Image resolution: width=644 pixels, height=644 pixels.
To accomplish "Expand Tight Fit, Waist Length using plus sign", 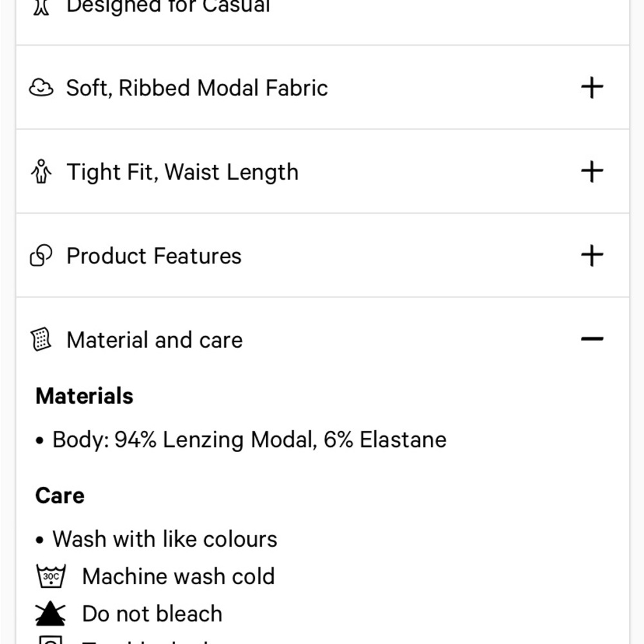I will pos(592,171).
